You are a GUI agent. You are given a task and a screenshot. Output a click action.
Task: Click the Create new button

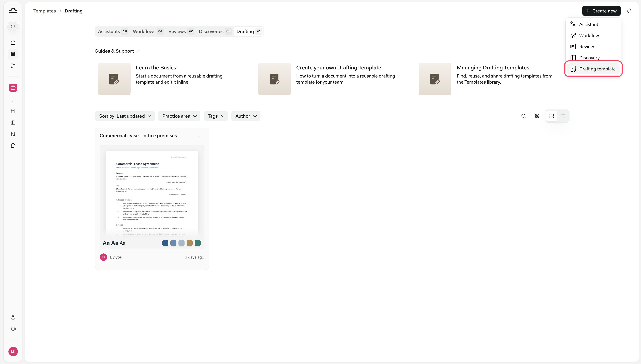click(601, 11)
